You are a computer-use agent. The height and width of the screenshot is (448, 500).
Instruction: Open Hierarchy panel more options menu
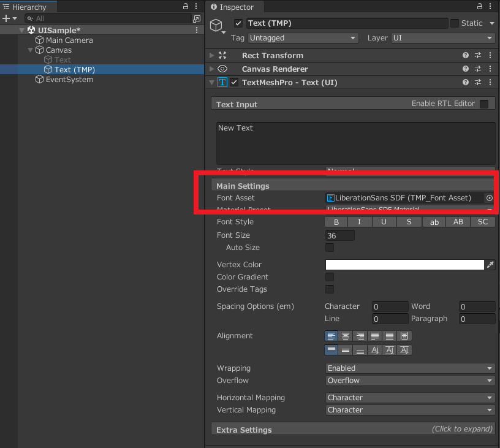[196, 6]
